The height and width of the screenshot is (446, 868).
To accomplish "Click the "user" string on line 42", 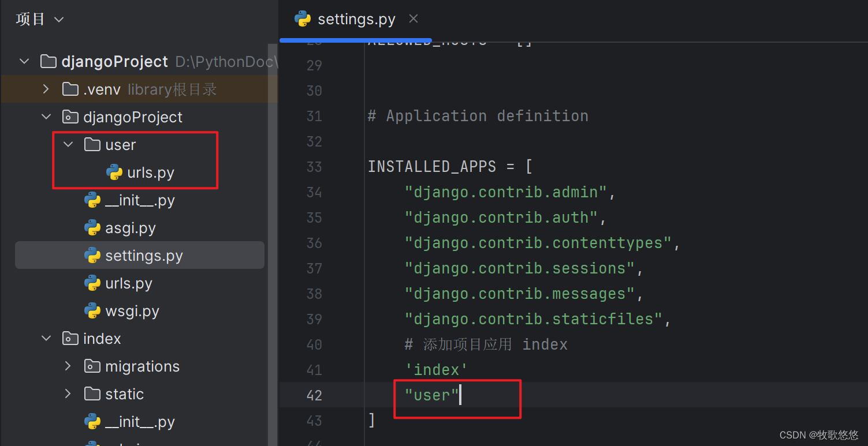I will click(x=432, y=395).
